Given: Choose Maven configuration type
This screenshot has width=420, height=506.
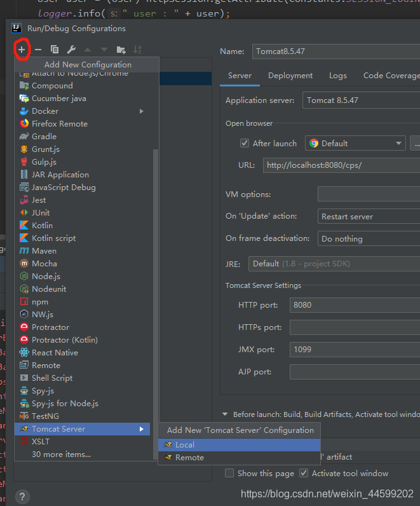Looking at the screenshot, I should point(82,250).
